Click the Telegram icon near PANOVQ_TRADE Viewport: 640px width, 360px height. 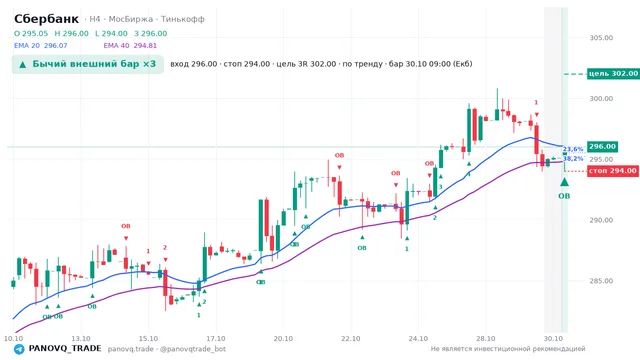(19, 349)
